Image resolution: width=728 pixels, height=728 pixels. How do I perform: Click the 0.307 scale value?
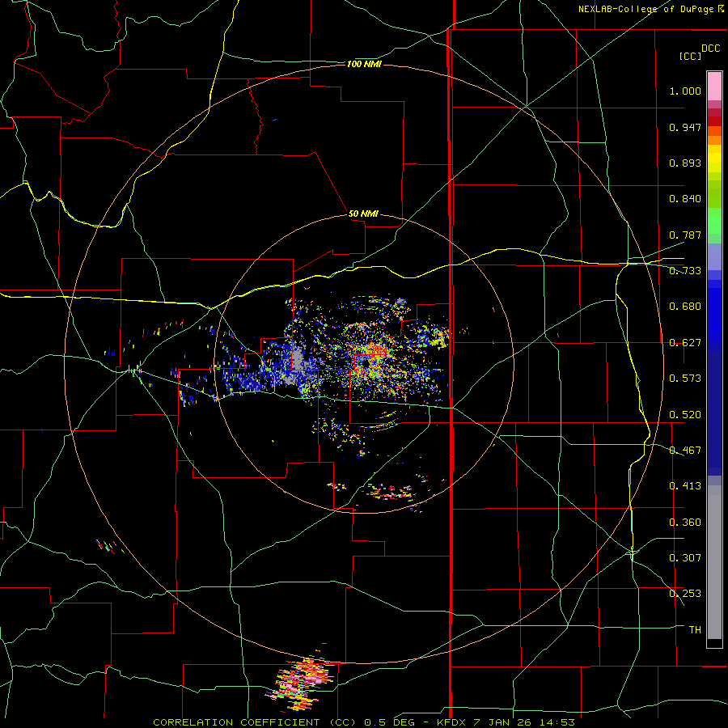pos(685,558)
